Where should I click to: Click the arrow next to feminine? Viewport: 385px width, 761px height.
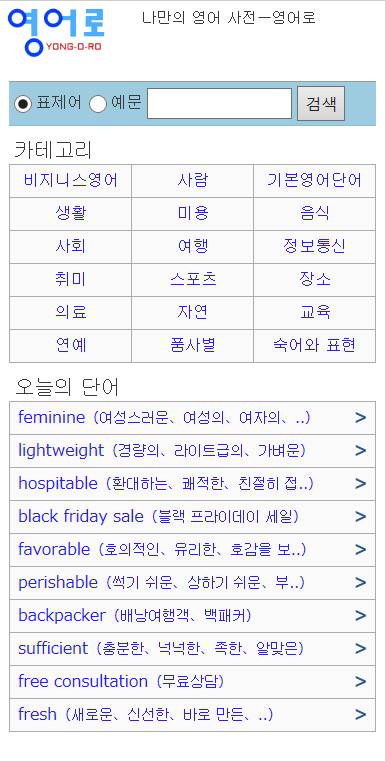(360, 418)
